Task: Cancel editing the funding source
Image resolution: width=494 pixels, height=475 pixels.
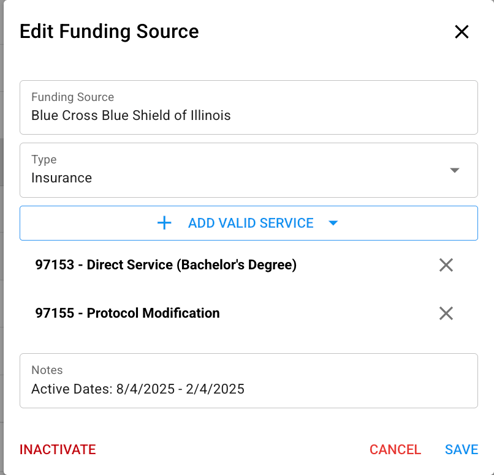Action: [x=395, y=449]
